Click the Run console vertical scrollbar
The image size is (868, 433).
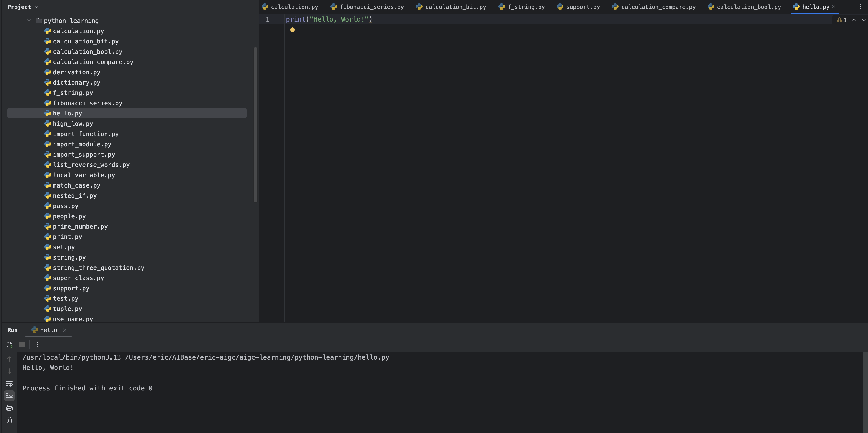pyautogui.click(x=865, y=392)
